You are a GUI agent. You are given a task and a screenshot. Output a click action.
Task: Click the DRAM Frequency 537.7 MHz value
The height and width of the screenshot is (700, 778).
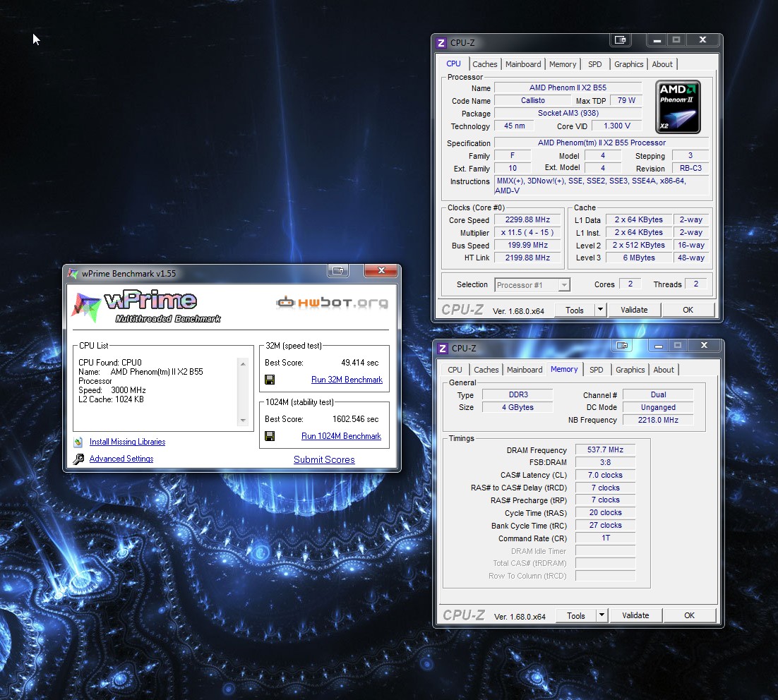coord(605,450)
